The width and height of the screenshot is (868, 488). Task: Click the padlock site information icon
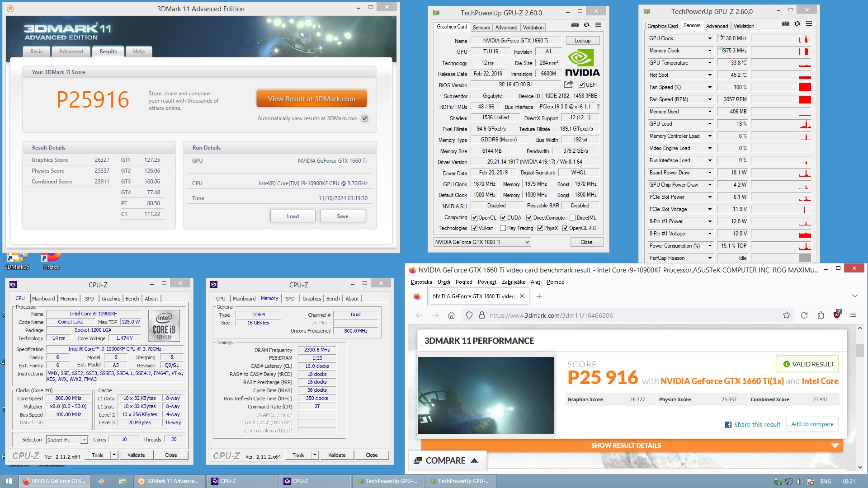pyautogui.click(x=482, y=315)
